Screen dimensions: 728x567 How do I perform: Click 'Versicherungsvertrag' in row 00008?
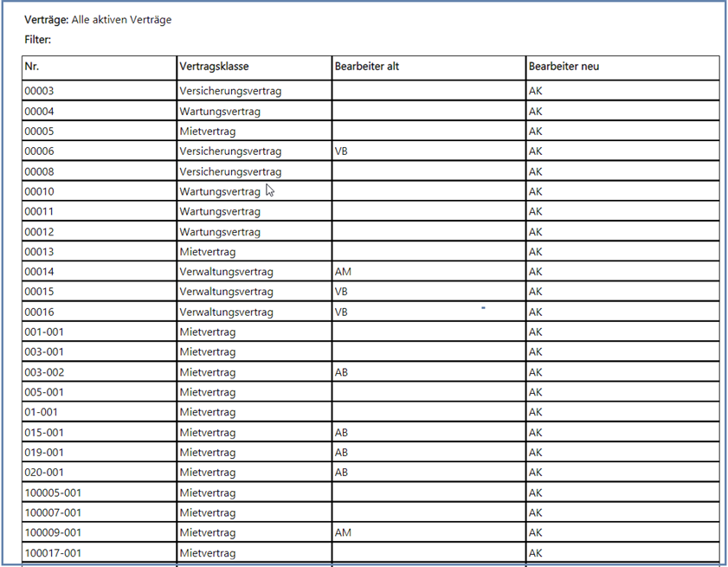click(x=230, y=171)
